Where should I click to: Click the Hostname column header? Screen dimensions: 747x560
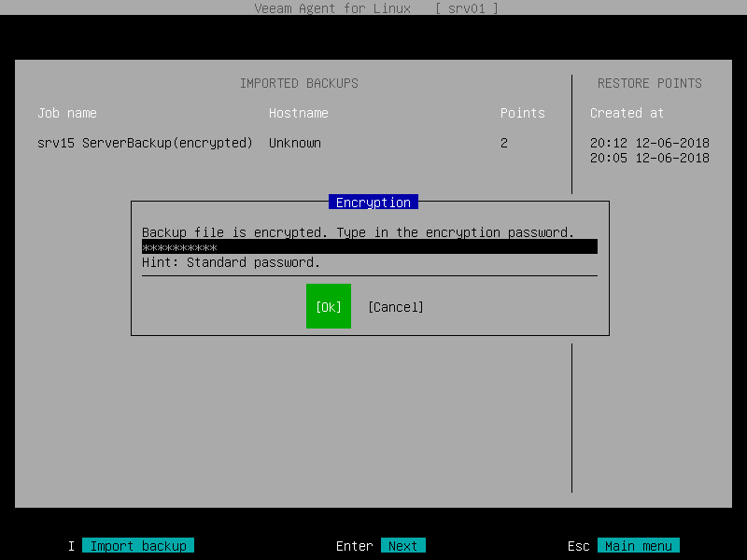[298, 113]
